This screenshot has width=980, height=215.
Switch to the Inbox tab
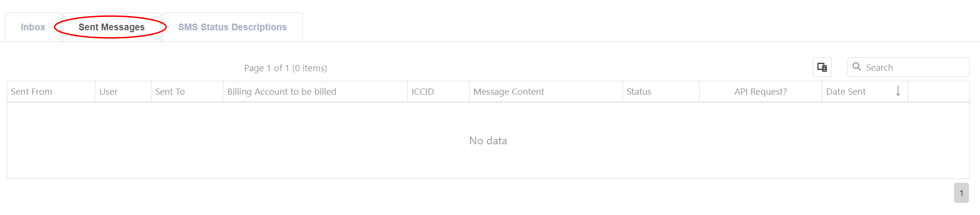pos(33,27)
